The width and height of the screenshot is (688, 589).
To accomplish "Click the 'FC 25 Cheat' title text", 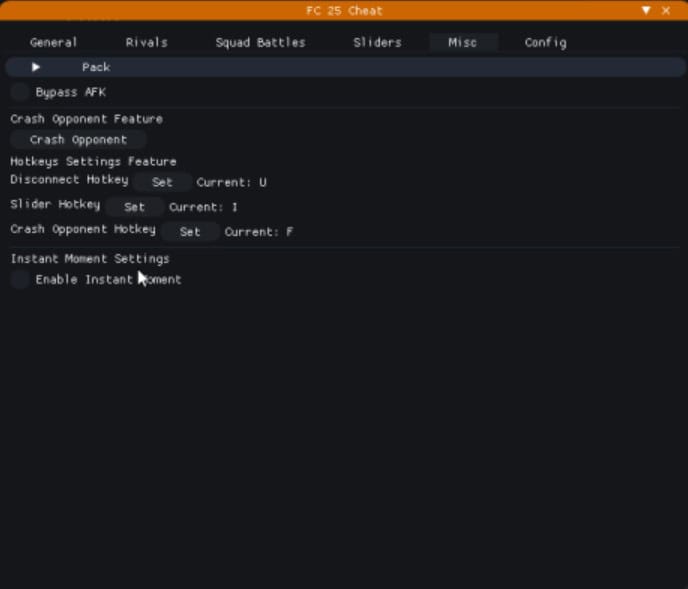I will tap(344, 11).
